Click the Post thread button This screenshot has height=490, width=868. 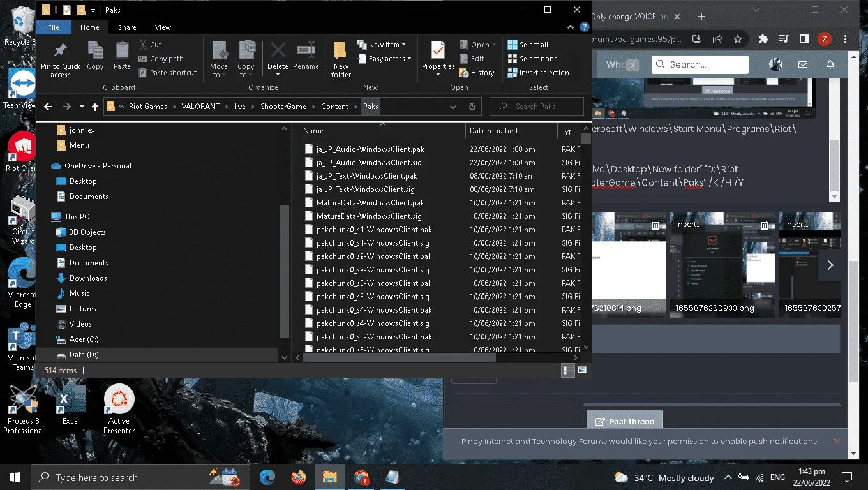(x=625, y=421)
